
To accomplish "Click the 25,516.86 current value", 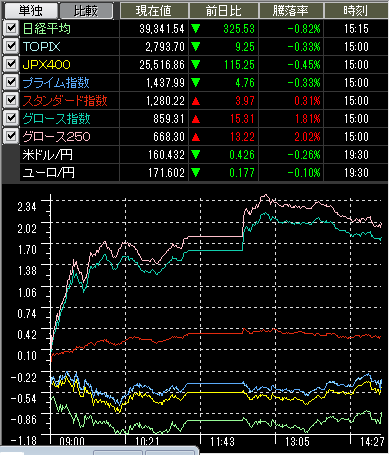I will (x=162, y=65).
